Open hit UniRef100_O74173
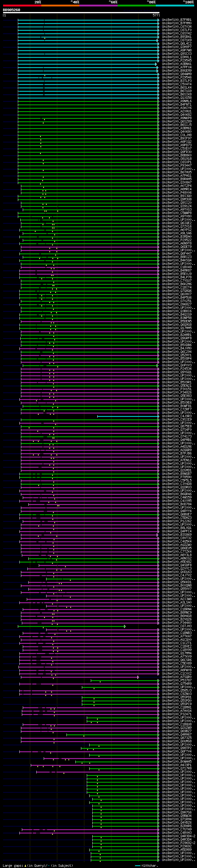This screenshot has height=868, width=197. point(177,436)
